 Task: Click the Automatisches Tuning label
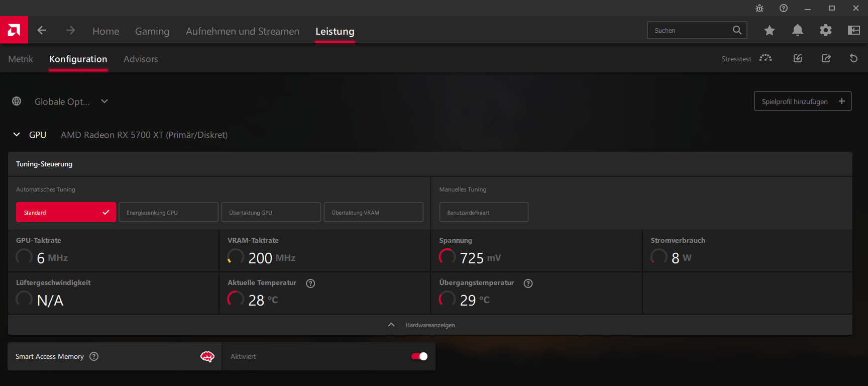[x=46, y=189]
